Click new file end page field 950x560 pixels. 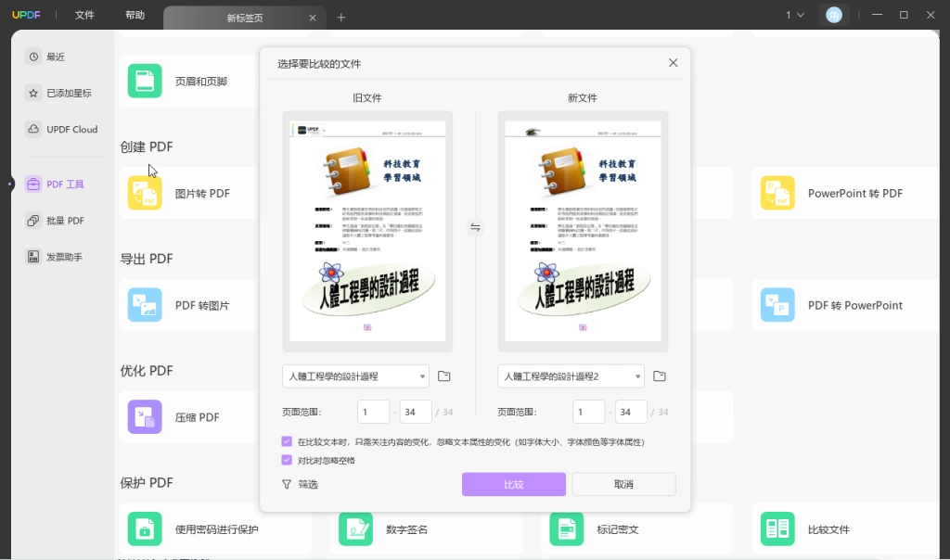tap(631, 412)
